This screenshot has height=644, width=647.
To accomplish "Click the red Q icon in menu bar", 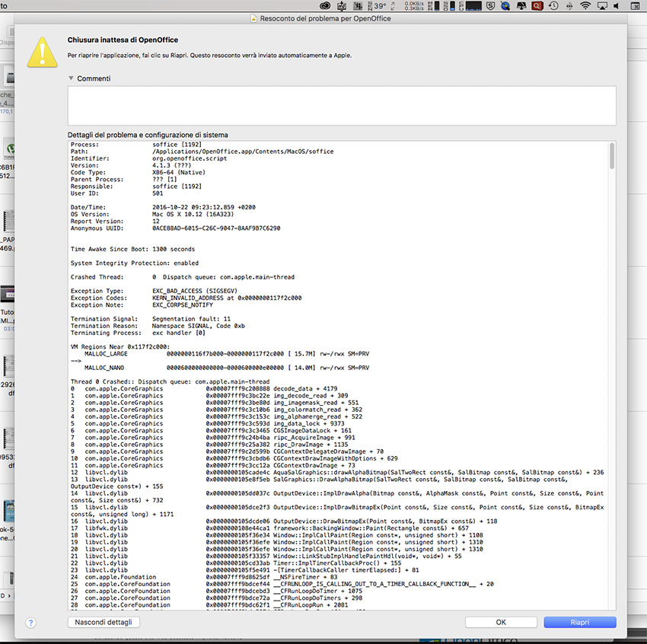I will click(x=537, y=5).
